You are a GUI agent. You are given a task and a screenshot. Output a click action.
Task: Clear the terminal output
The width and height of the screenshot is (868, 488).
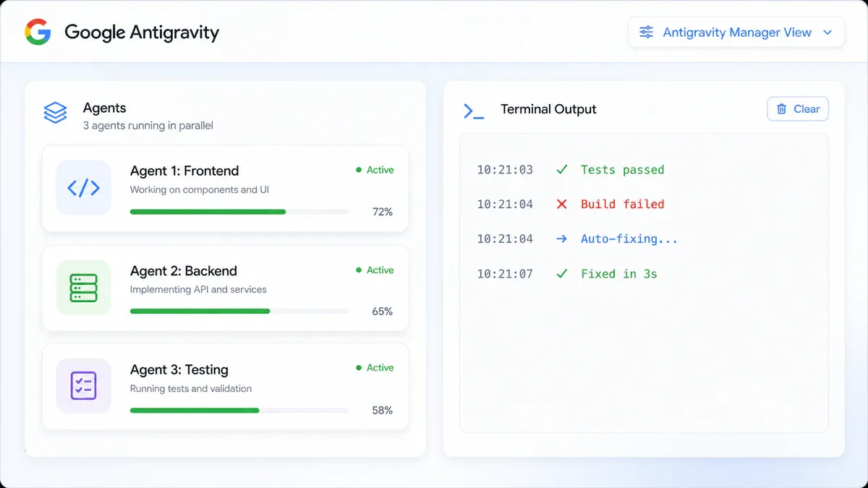pyautogui.click(x=798, y=109)
